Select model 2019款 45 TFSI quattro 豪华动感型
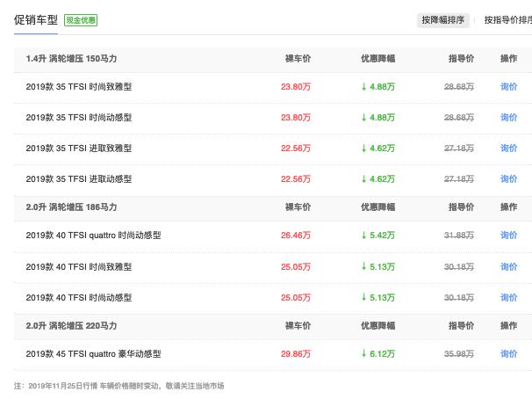 93,354
